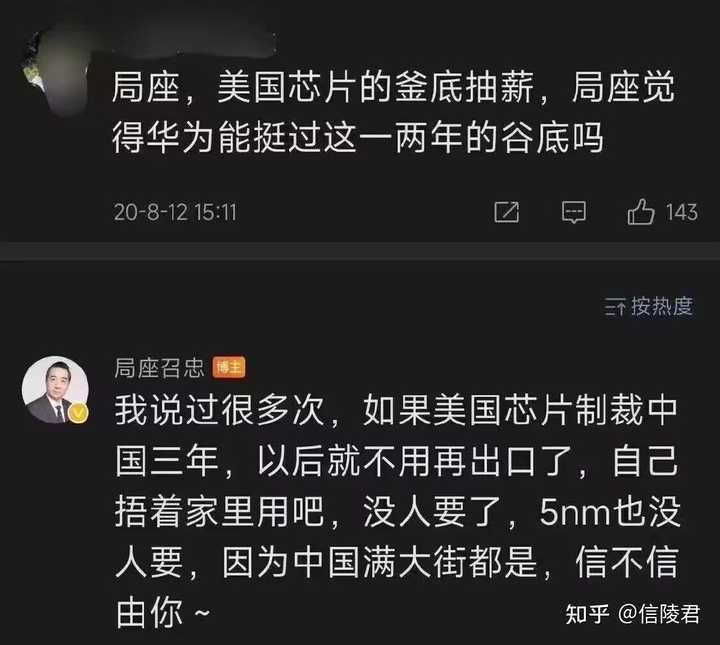Image resolution: width=720 pixels, height=645 pixels.
Task: Tap the gold verified badge on avatar
Action: click(78, 413)
